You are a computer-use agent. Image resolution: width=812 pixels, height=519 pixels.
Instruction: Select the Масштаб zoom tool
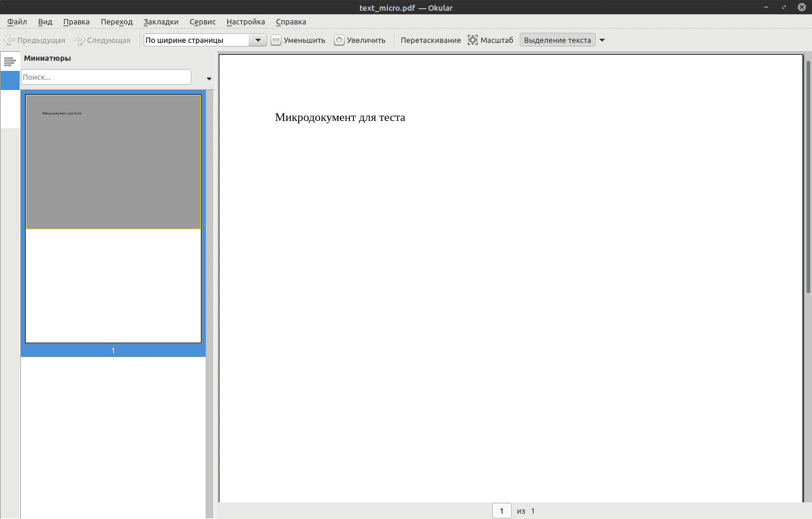(x=490, y=41)
